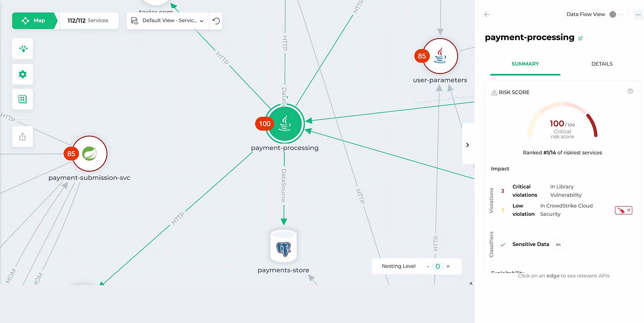Viewport: 644px width, 323px height.
Task: Open the three-dot overflow menu
Action: point(638,15)
